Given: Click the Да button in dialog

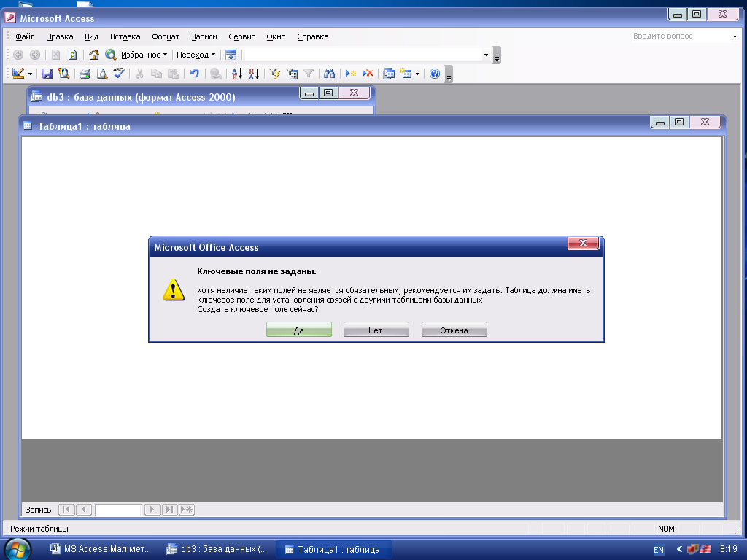Looking at the screenshot, I should (298, 330).
